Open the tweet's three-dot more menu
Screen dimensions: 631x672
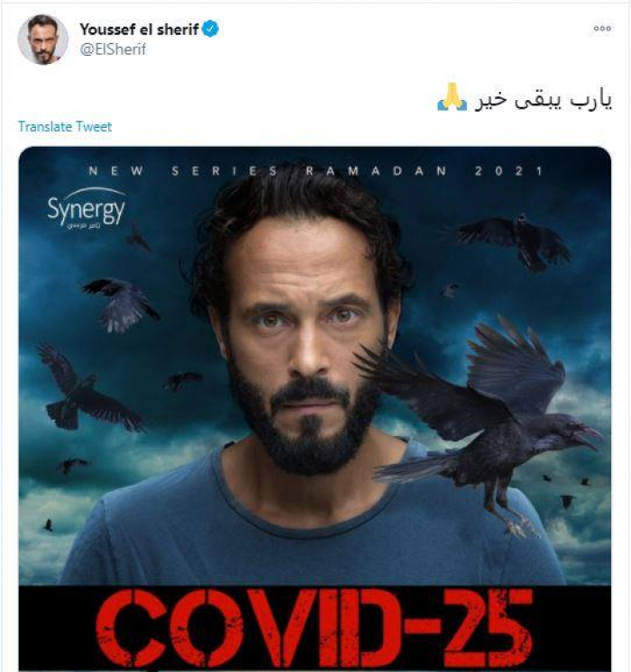(x=602, y=28)
